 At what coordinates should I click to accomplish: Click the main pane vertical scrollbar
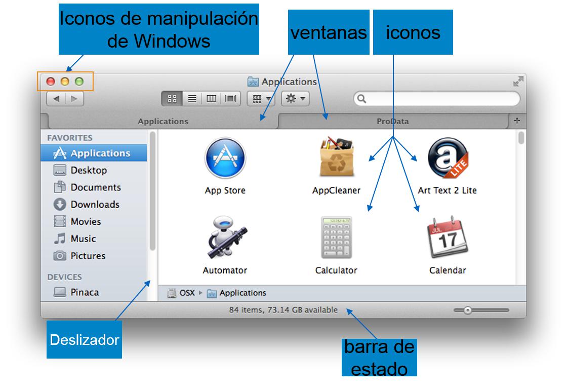[521, 138]
